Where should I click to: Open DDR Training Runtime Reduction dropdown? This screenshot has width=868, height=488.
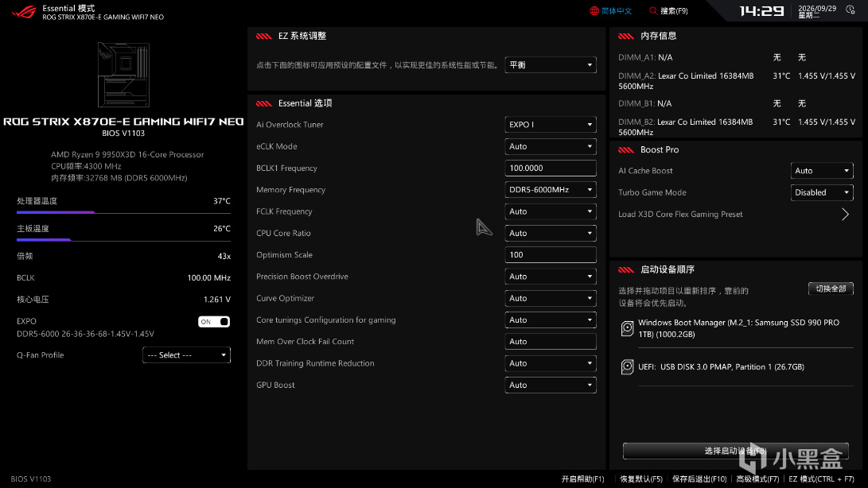click(x=551, y=363)
